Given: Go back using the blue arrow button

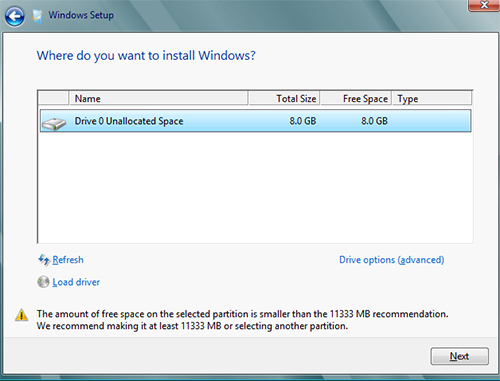Looking at the screenshot, I should (15, 16).
